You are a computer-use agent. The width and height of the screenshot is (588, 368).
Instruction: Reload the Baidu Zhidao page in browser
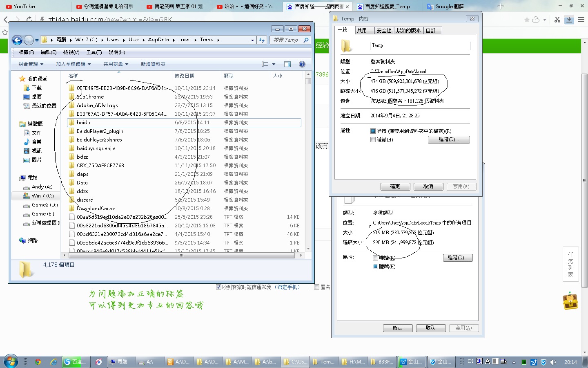(x=29, y=19)
